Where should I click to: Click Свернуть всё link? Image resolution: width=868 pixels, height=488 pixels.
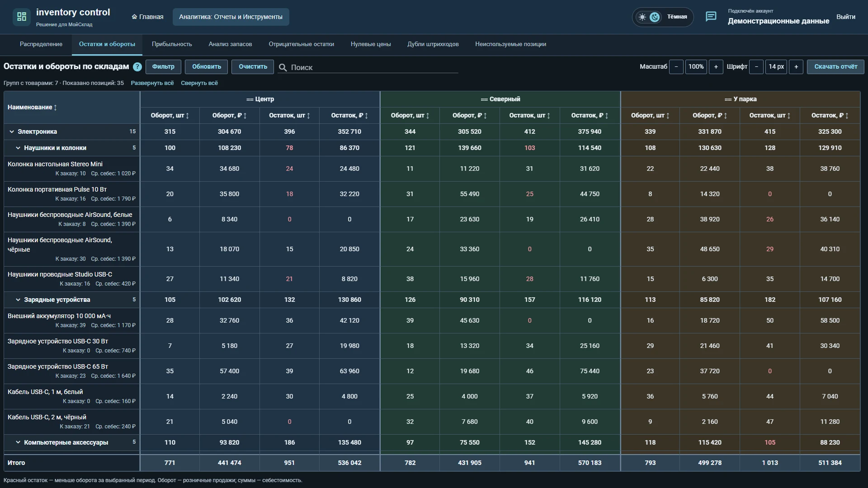pos(199,83)
